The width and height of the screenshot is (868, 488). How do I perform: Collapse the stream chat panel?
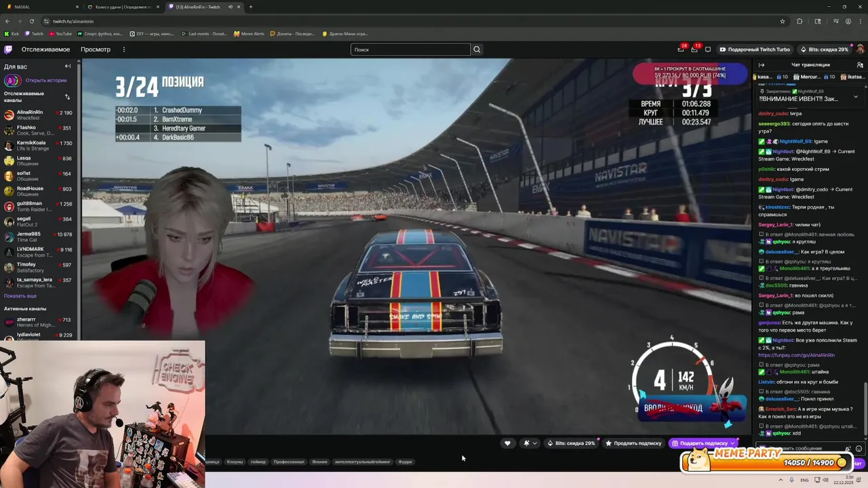[x=762, y=65]
